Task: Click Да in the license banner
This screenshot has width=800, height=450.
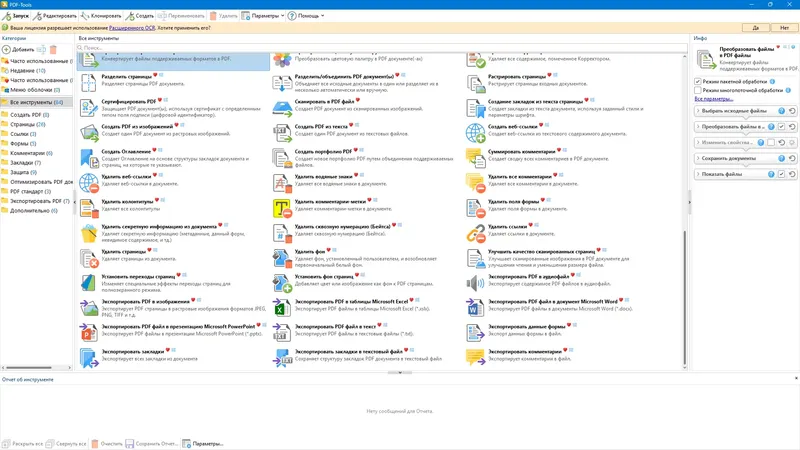Action: (x=756, y=28)
